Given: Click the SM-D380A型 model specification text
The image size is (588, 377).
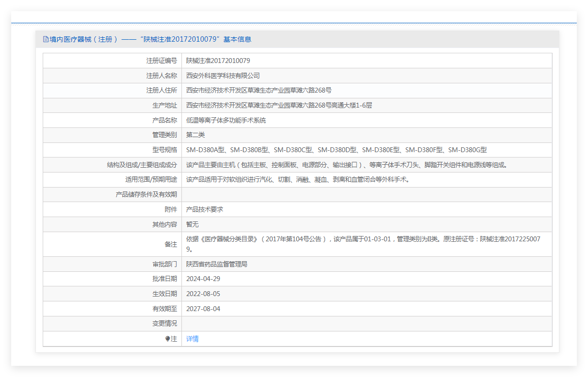Looking at the screenshot, I should tap(205, 150).
